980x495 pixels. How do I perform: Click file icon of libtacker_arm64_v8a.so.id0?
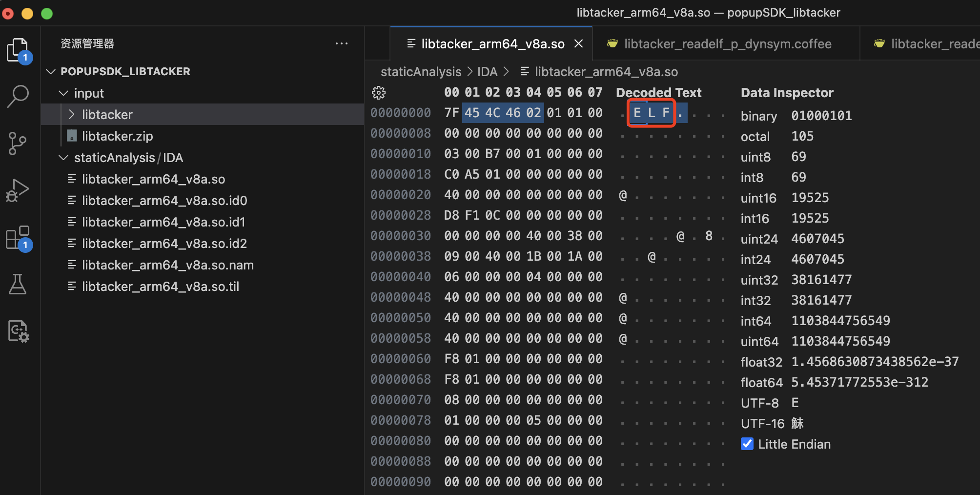tap(72, 200)
